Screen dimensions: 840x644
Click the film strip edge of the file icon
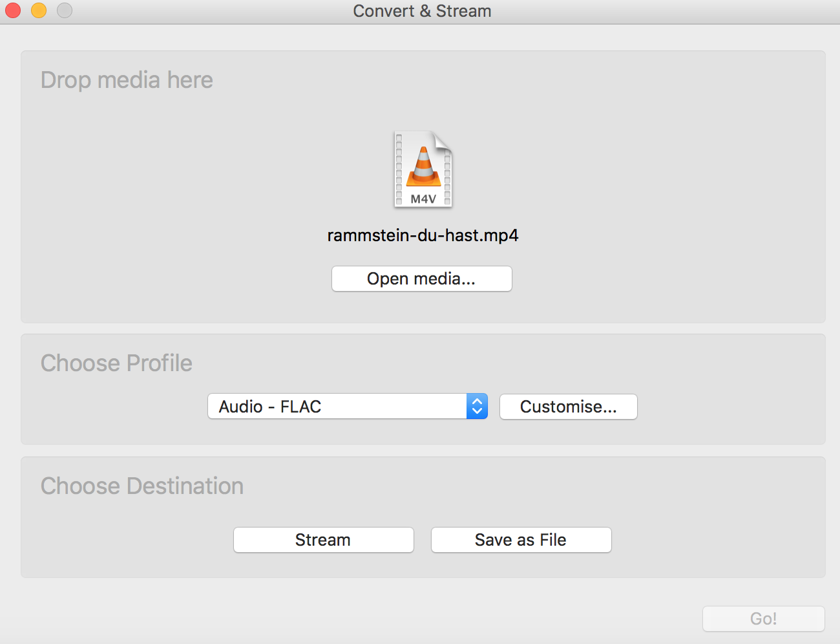399,169
